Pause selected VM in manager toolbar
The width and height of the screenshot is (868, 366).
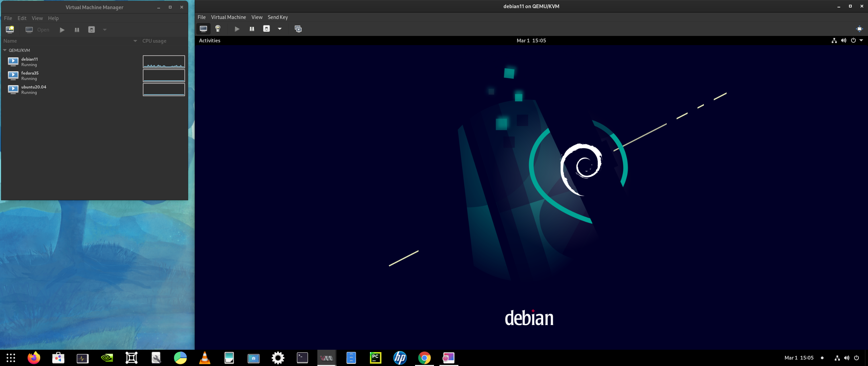pyautogui.click(x=77, y=30)
